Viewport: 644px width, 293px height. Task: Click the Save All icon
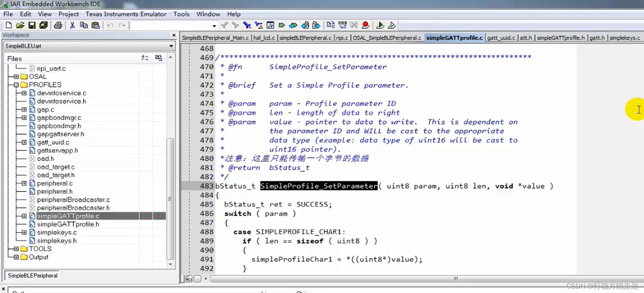[x=44, y=25]
